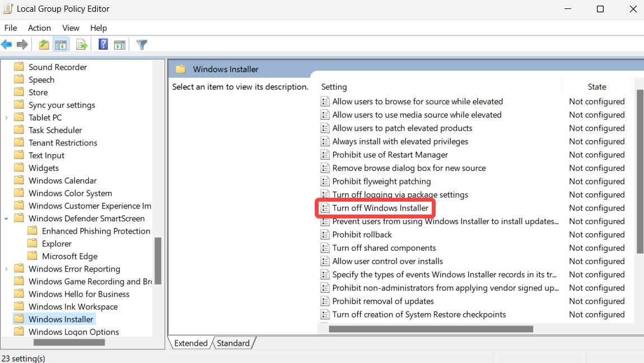Image resolution: width=644 pixels, height=363 pixels.
Task: Expand the Windows Error Reporting node
Action: pos(6,269)
